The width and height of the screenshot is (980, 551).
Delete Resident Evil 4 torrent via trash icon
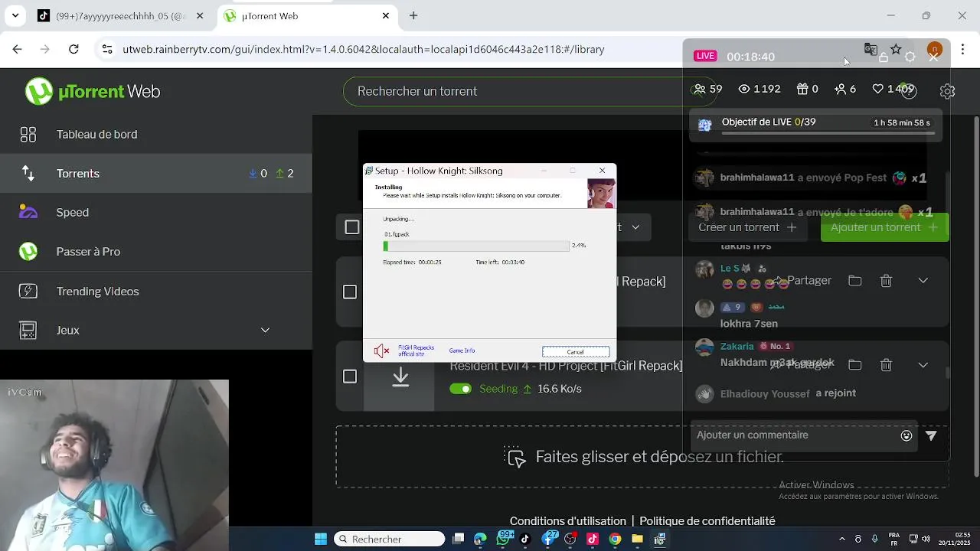[x=886, y=365]
